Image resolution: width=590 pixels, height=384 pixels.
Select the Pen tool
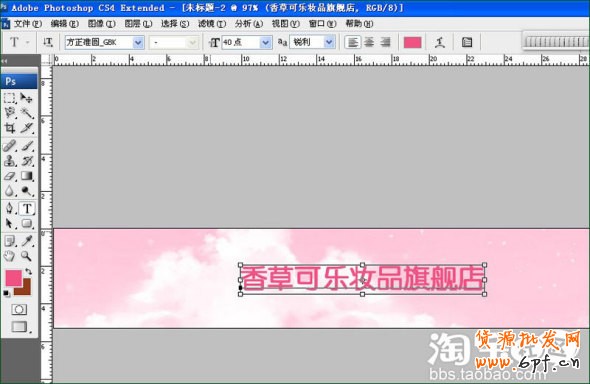[x=9, y=209]
